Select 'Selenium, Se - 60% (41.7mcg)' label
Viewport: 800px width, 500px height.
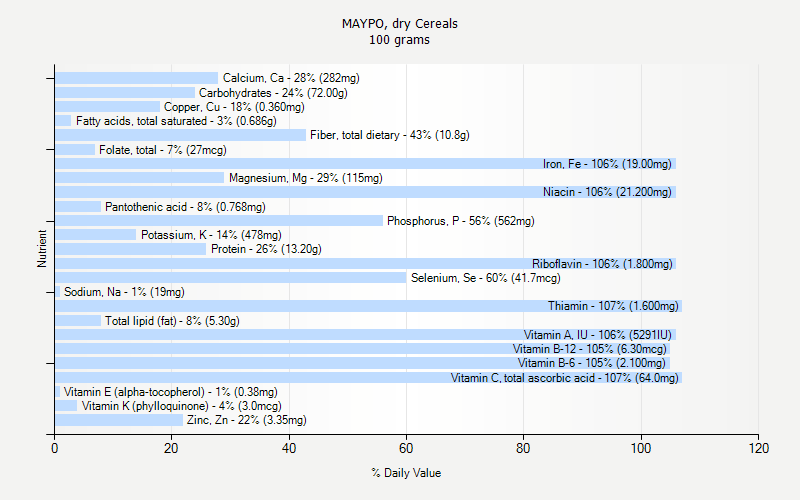486,278
